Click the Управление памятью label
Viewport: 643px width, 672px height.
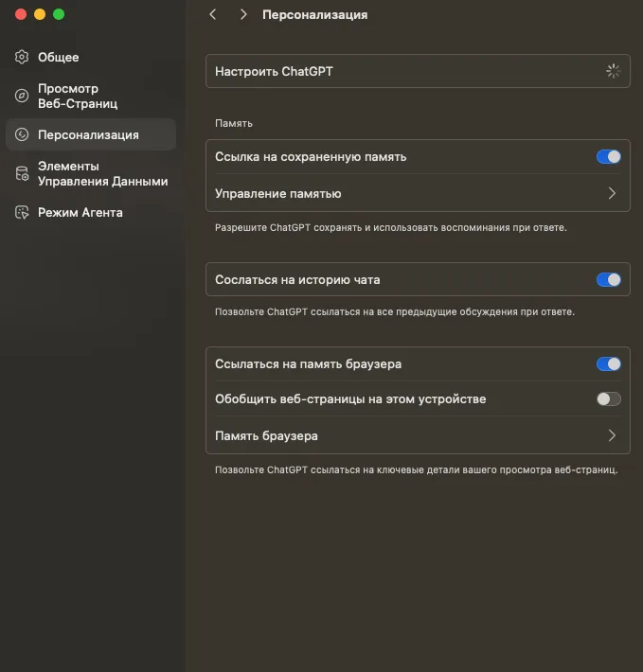click(x=278, y=193)
